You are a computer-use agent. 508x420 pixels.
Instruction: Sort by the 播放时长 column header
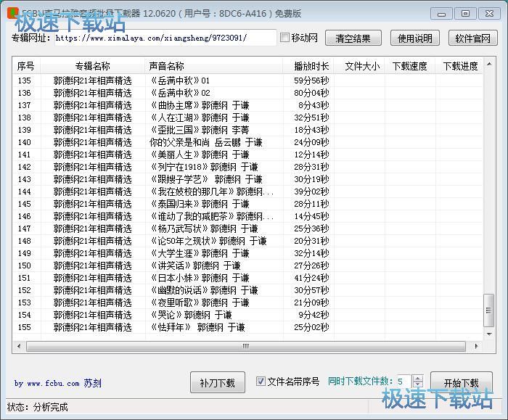click(308, 67)
